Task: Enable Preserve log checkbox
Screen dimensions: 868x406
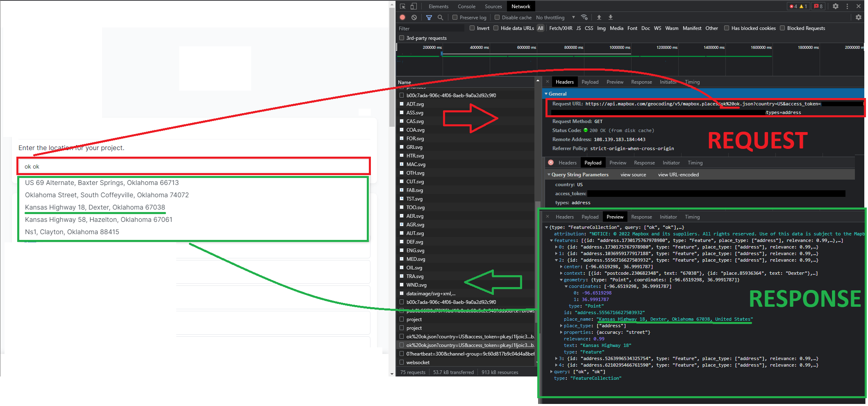Action: click(x=454, y=17)
